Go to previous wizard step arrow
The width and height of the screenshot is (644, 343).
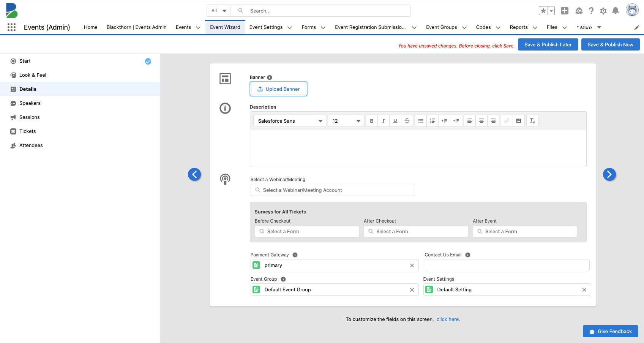coord(194,174)
